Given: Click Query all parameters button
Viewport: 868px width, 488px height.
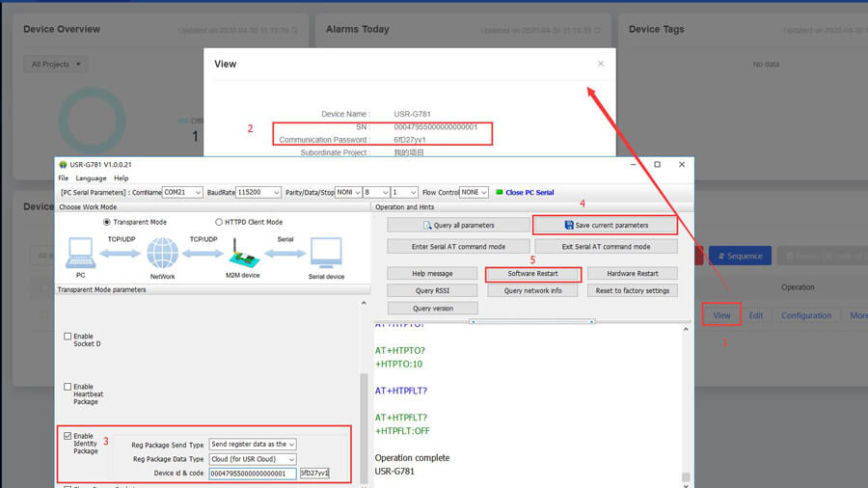Looking at the screenshot, I should pyautogui.click(x=458, y=225).
